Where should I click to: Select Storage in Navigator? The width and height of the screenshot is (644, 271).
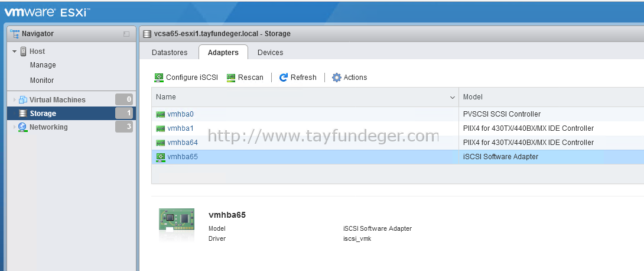[43, 114]
